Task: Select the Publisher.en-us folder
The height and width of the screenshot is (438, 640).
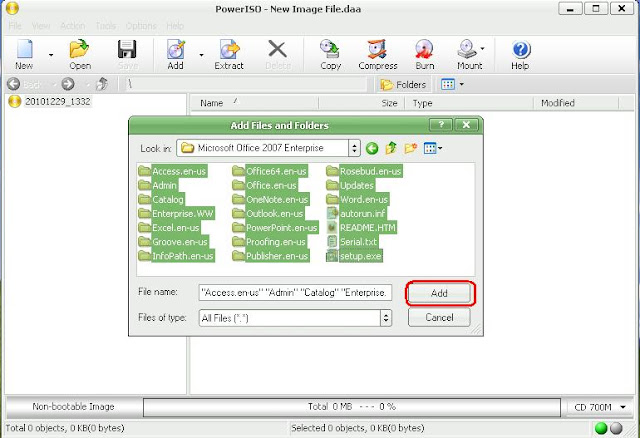Action: (271, 256)
